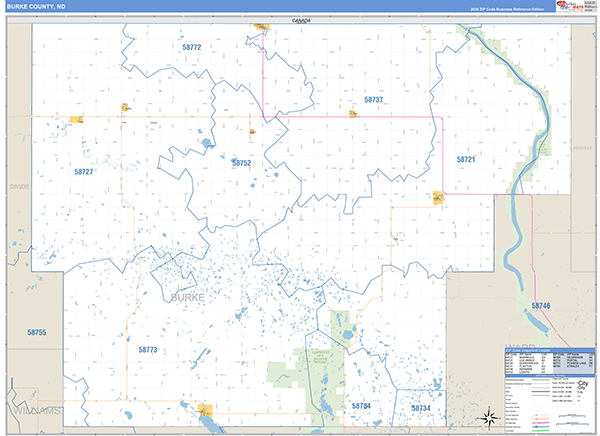The image size is (600, 436).
Task: Select ZIP label 58784
Action: (x=361, y=405)
